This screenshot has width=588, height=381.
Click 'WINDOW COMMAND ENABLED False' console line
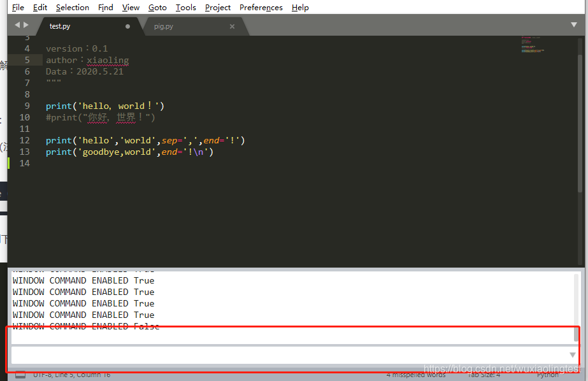click(86, 327)
